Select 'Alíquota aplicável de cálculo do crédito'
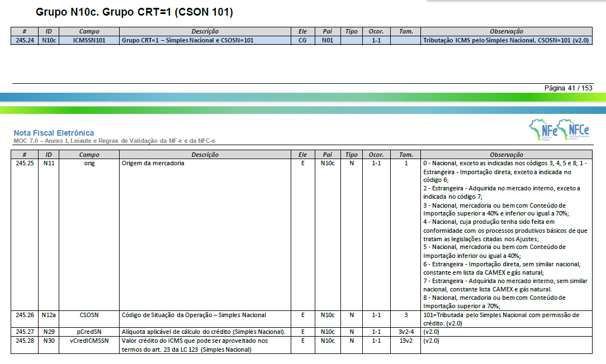Screen dimensions: 606x364 pyautogui.click(x=177, y=332)
